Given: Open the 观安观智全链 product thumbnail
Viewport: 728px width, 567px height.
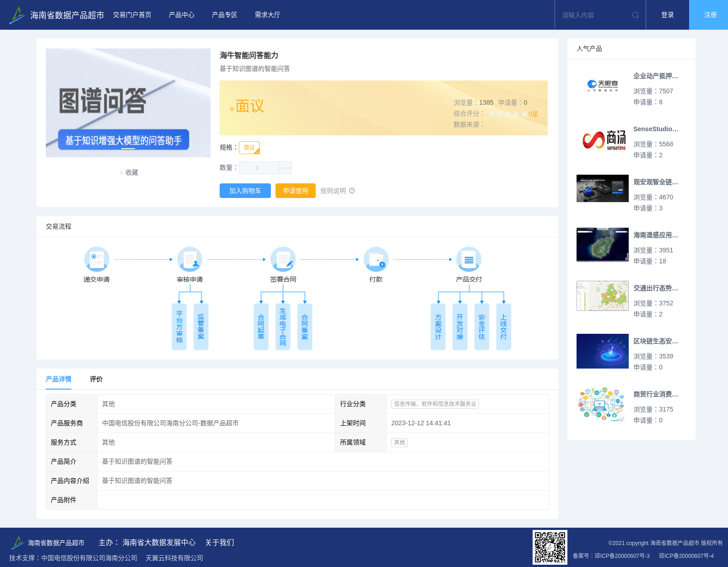Looking at the screenshot, I should pyautogui.click(x=603, y=188).
